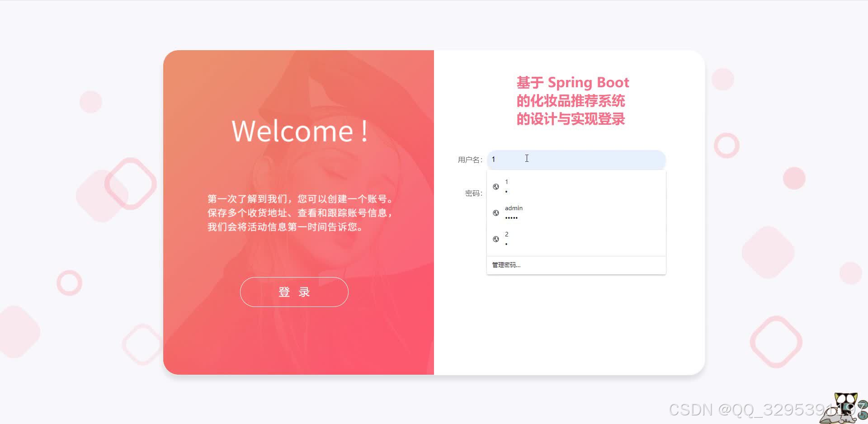Image resolution: width=868 pixels, height=424 pixels.
Task: Pick saved account "2" from autofill suggestions
Action: point(576,239)
